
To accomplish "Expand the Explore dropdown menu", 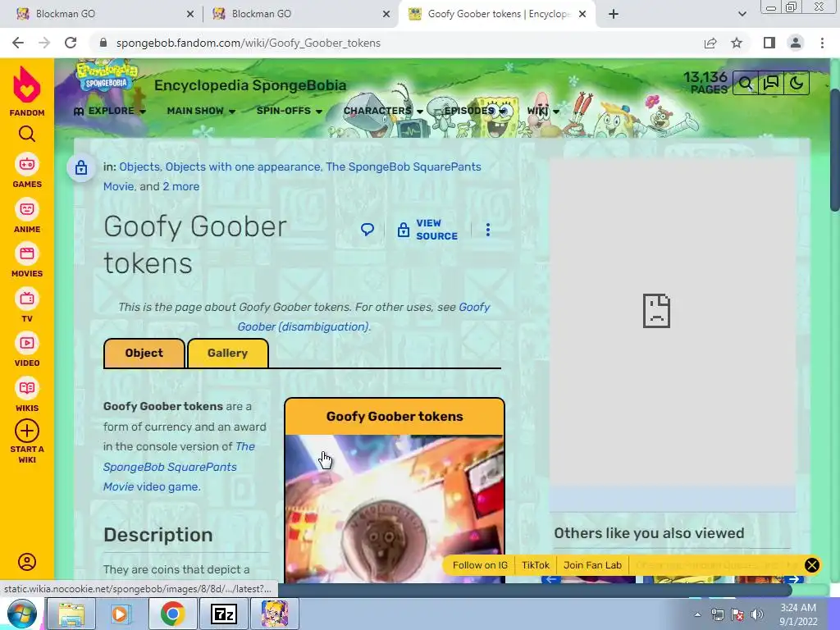I will pos(110,111).
